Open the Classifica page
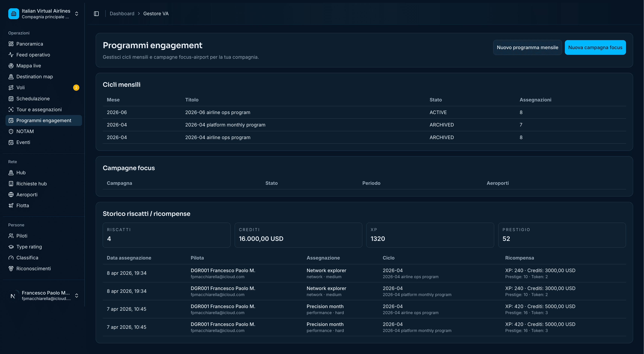644x354 pixels. [x=44, y=258]
